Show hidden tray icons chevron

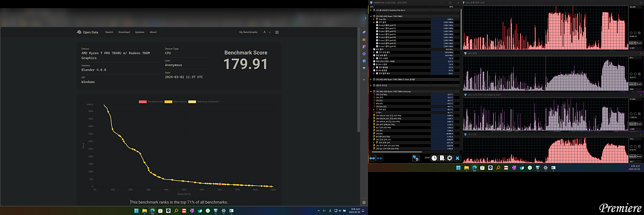click(x=318, y=211)
